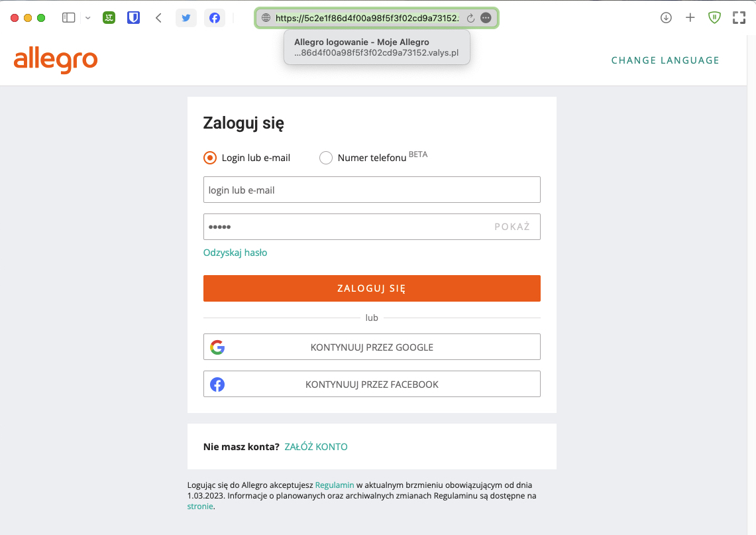
Task: Open the Twitter pinned tab
Action: [186, 18]
